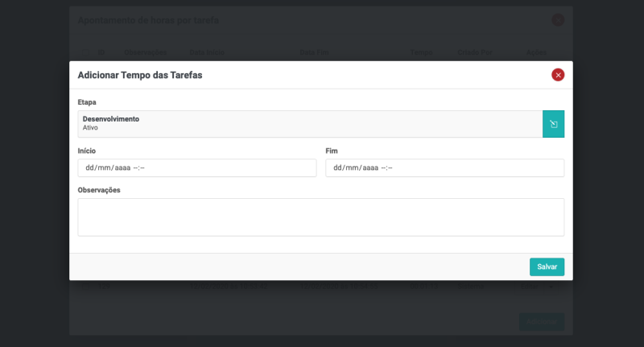This screenshot has height=347, width=644.
Task: Click the time segment of Fim
Action: (386, 167)
